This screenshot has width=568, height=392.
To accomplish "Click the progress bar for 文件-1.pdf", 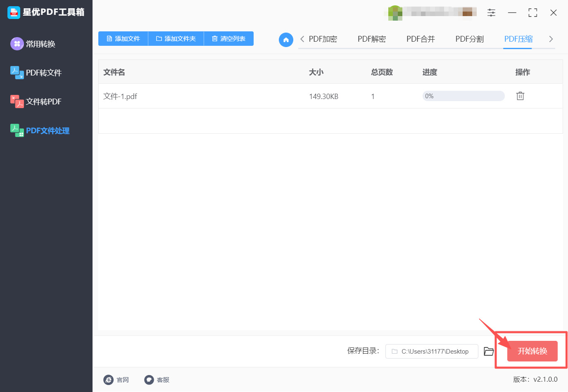I will [463, 96].
